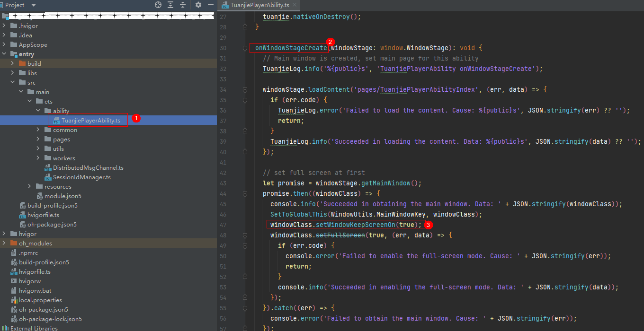Toggle code fold at line 34 loadContent
This screenshot has height=331, width=644.
245,89
